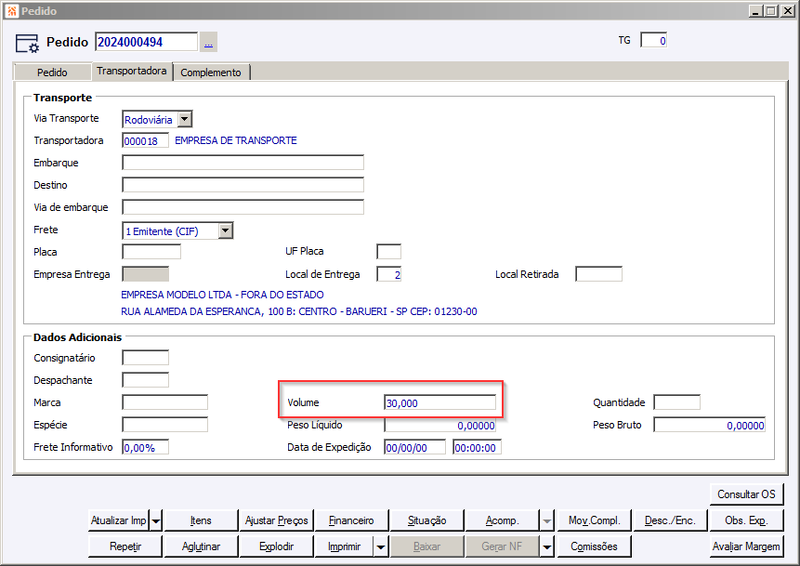800x566 pixels.
Task: Click the Volume field showing 30,000
Action: coord(440,402)
